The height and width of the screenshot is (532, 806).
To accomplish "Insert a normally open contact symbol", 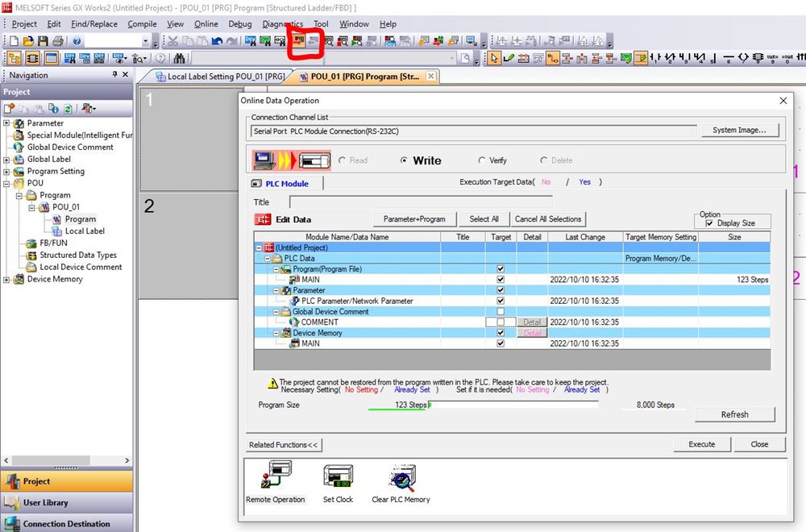I will pyautogui.click(x=655, y=58).
